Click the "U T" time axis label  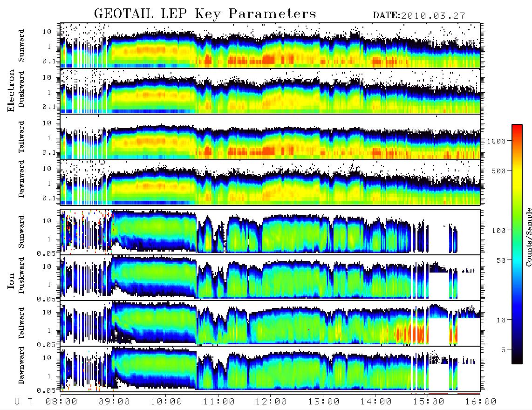[x=24, y=402]
